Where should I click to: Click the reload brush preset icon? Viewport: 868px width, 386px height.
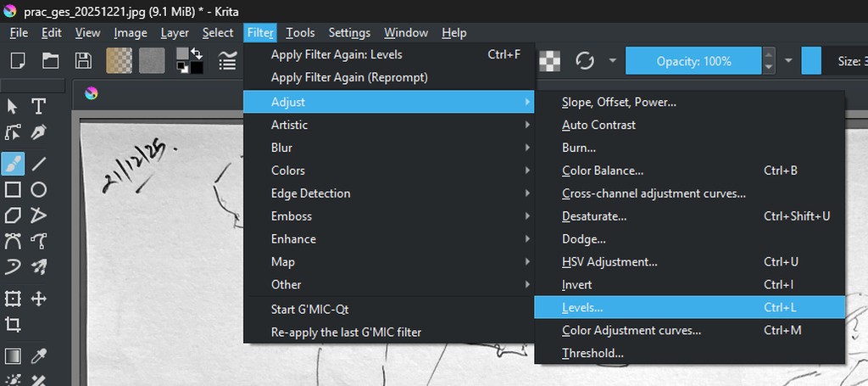pyautogui.click(x=584, y=61)
